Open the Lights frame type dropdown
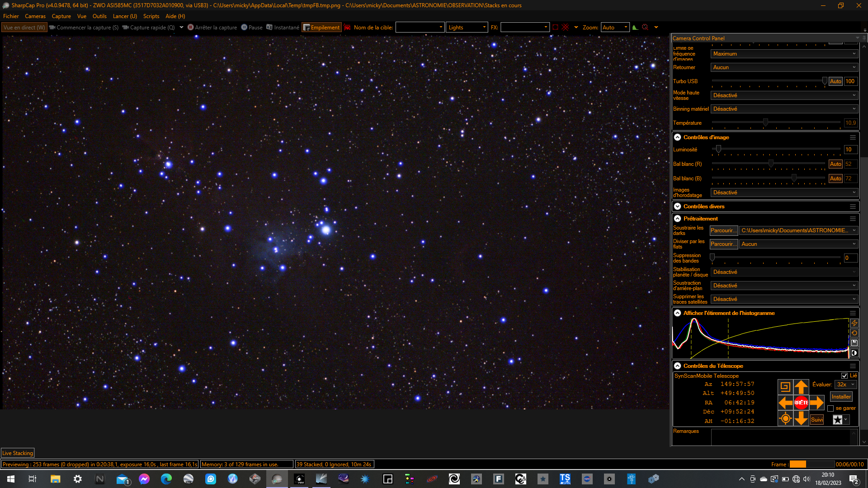This screenshot has width=868, height=488. (x=467, y=28)
